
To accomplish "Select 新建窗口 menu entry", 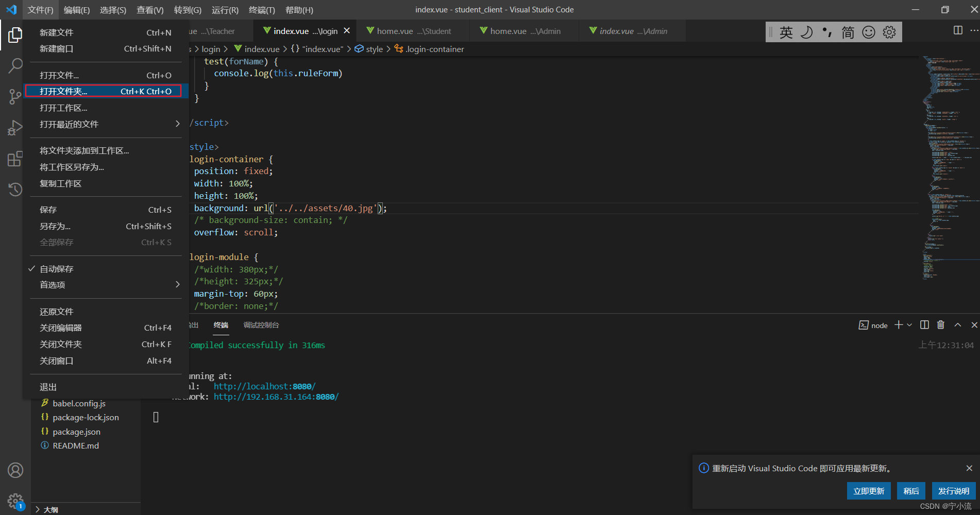I will pyautogui.click(x=106, y=48).
